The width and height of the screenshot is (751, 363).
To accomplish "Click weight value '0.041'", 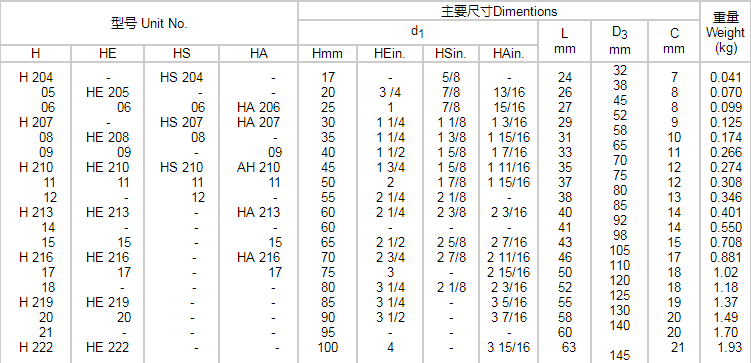I will pos(726,77).
